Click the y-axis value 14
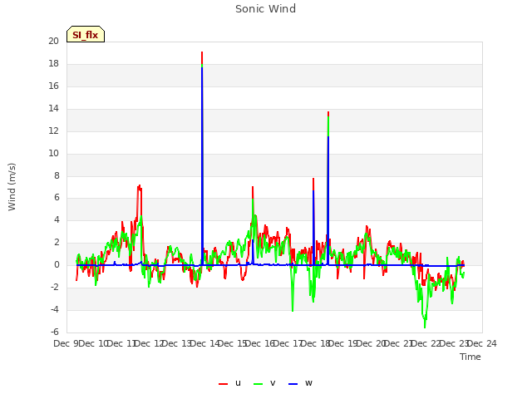532x399 pixels. point(53,108)
